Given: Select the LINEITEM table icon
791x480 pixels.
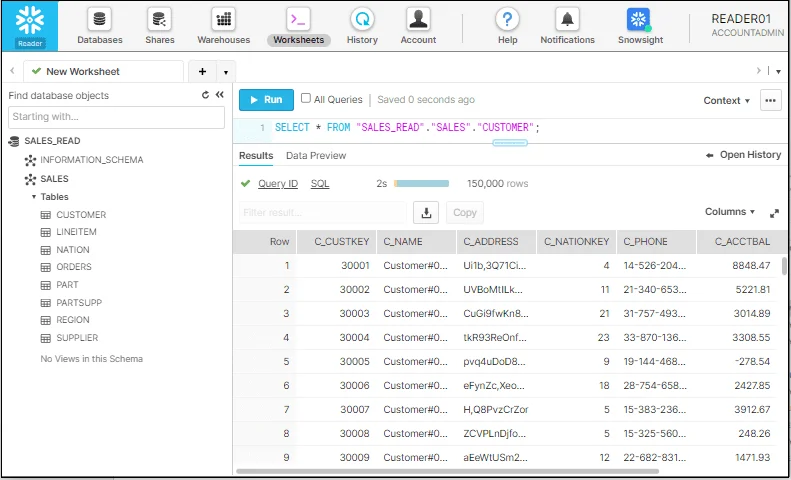Looking at the screenshot, I should tap(45, 232).
